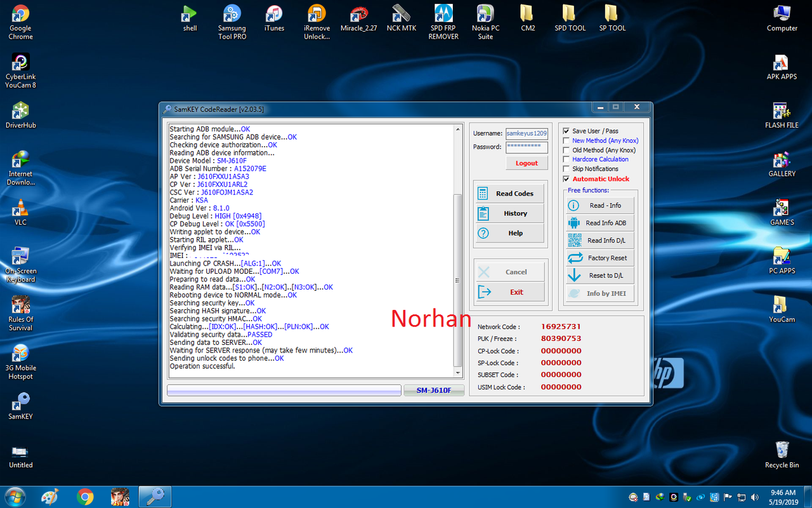Open the History button
The width and height of the screenshot is (812, 508).
[509, 213]
